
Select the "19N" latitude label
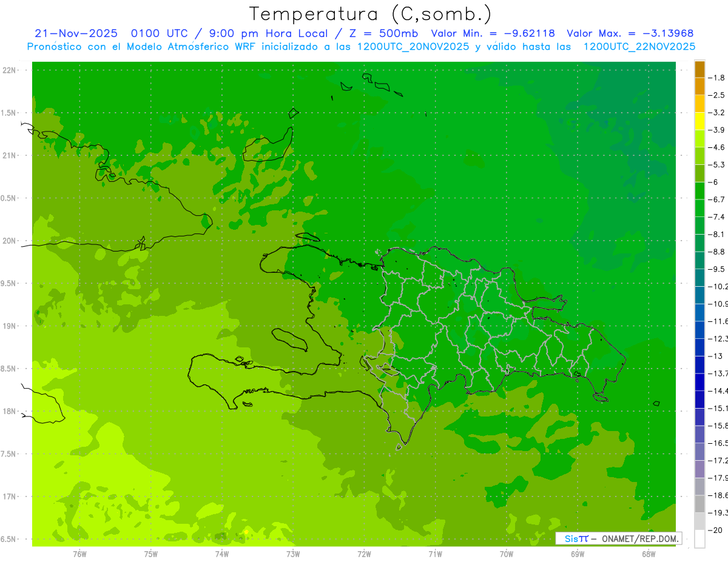(9, 326)
